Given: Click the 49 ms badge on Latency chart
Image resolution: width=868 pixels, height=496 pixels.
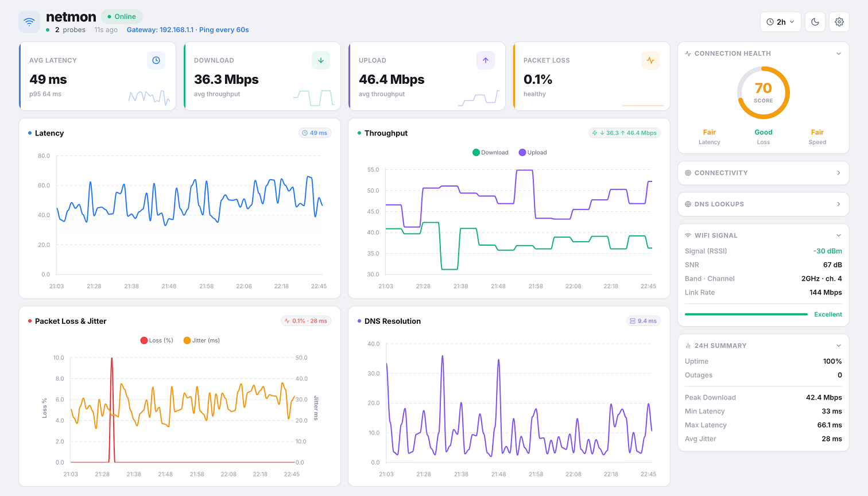Looking at the screenshot, I should [x=315, y=133].
